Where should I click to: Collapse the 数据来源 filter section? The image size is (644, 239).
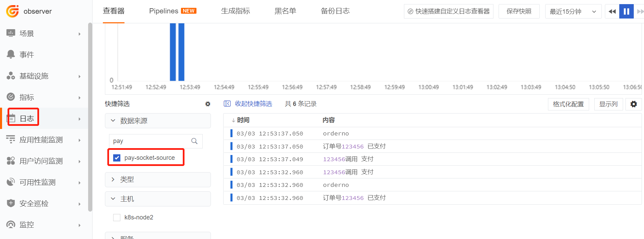pos(158,121)
